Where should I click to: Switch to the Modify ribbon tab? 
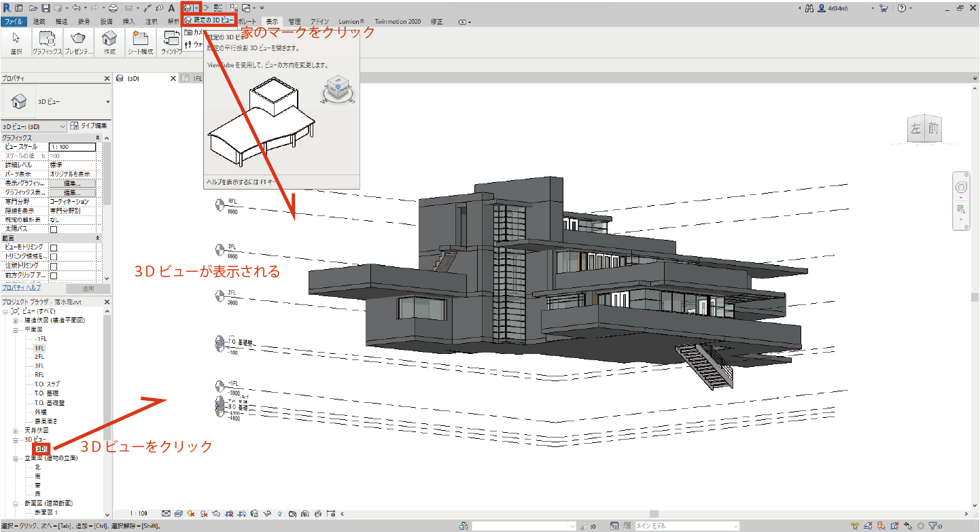(x=436, y=22)
